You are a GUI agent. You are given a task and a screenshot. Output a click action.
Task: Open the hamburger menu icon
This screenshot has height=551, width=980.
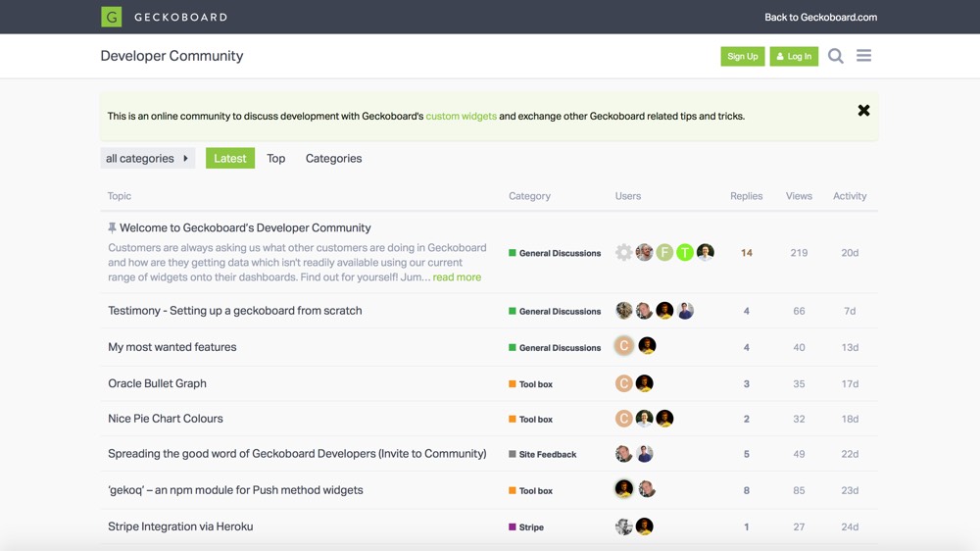tap(863, 56)
